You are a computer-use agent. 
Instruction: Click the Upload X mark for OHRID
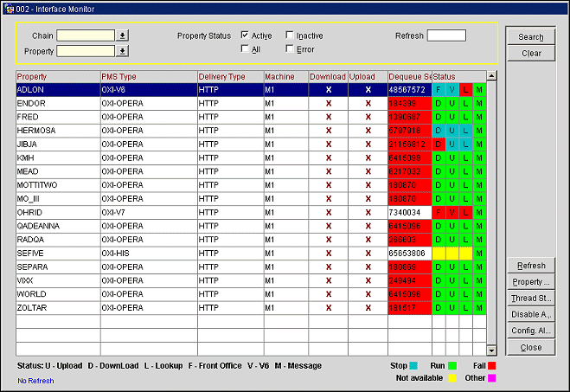[x=368, y=212]
